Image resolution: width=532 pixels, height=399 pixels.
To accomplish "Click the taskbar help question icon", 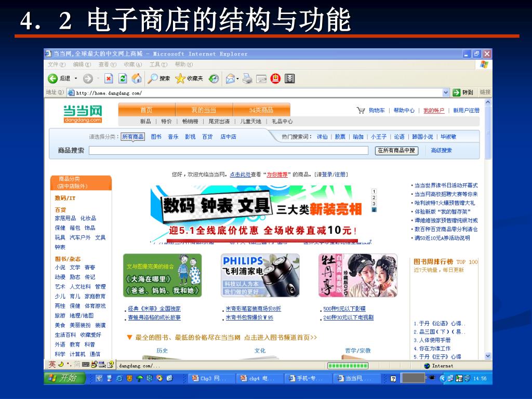I will (x=393, y=379).
